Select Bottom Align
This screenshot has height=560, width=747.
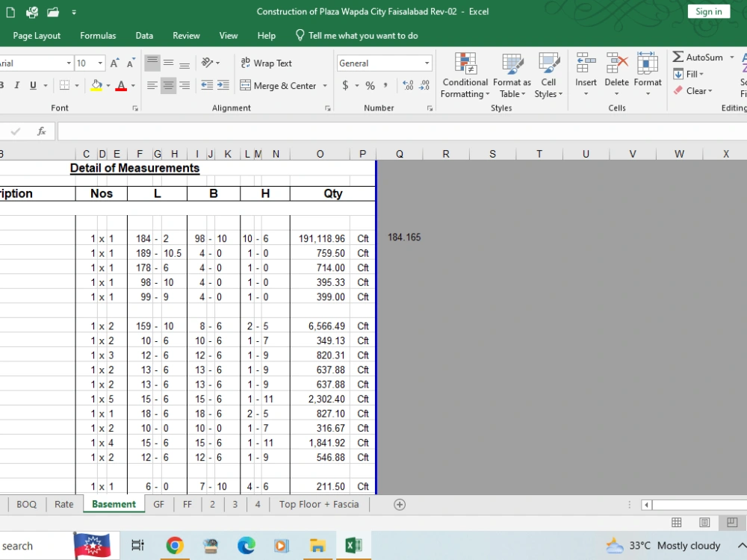click(185, 63)
